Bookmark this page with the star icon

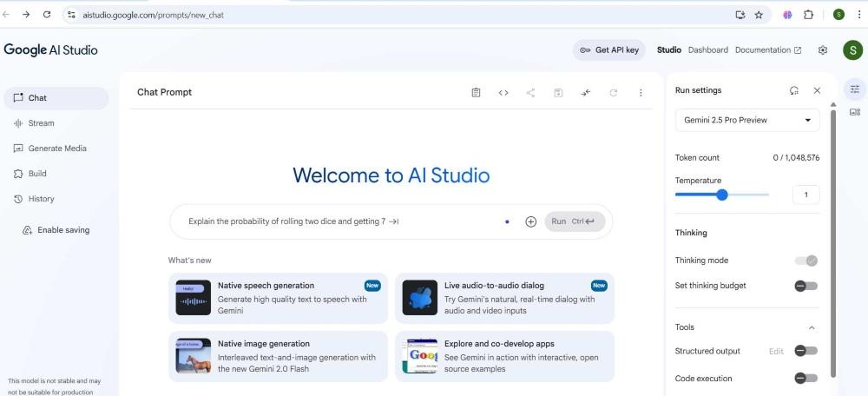pyautogui.click(x=759, y=15)
